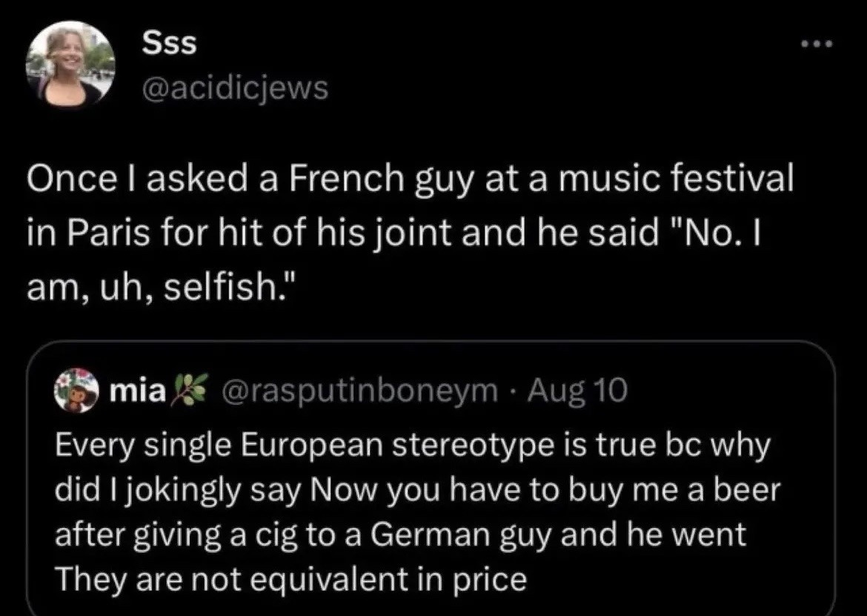Open the Sss display name profile link
The height and width of the screenshot is (616, 867).
coord(169,44)
